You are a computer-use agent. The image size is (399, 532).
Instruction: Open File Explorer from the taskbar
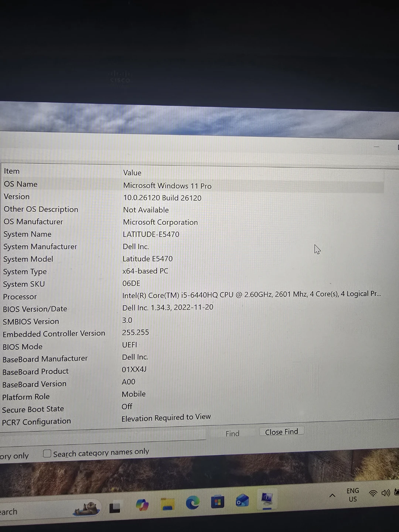coord(167,504)
